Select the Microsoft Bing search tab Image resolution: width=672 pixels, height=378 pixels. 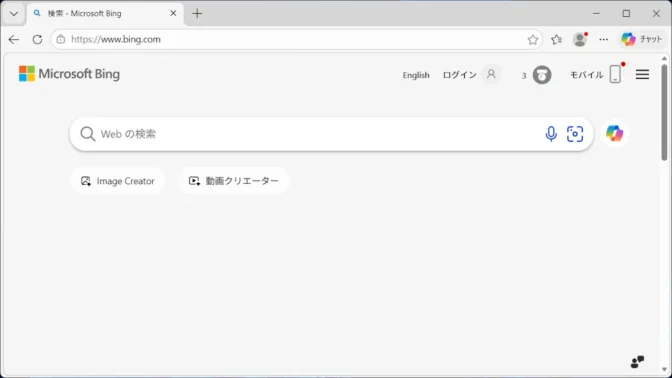click(x=105, y=14)
